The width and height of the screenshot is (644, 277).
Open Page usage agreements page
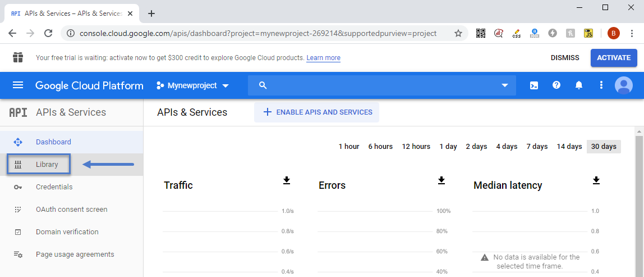pyautogui.click(x=71, y=255)
